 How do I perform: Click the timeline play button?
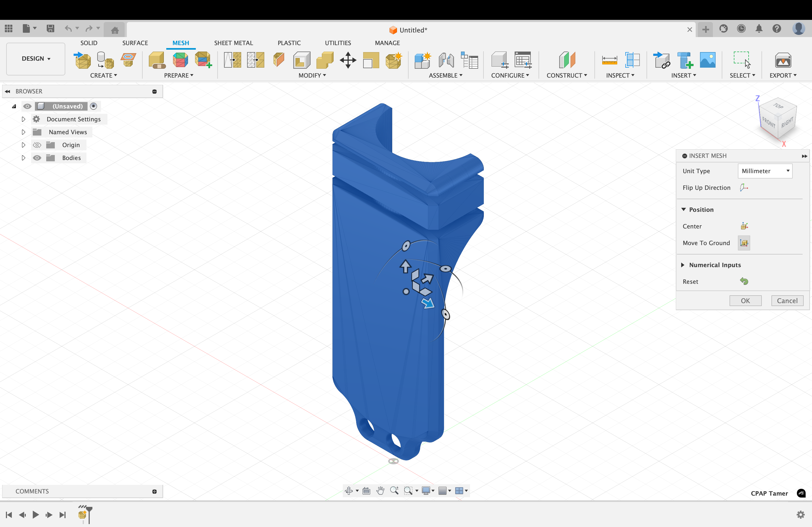[x=35, y=514]
